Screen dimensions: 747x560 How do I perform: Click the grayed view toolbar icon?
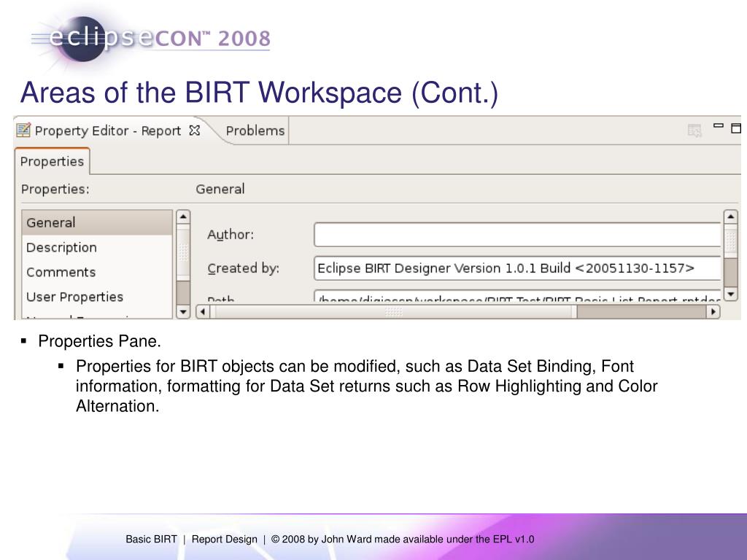[694, 130]
